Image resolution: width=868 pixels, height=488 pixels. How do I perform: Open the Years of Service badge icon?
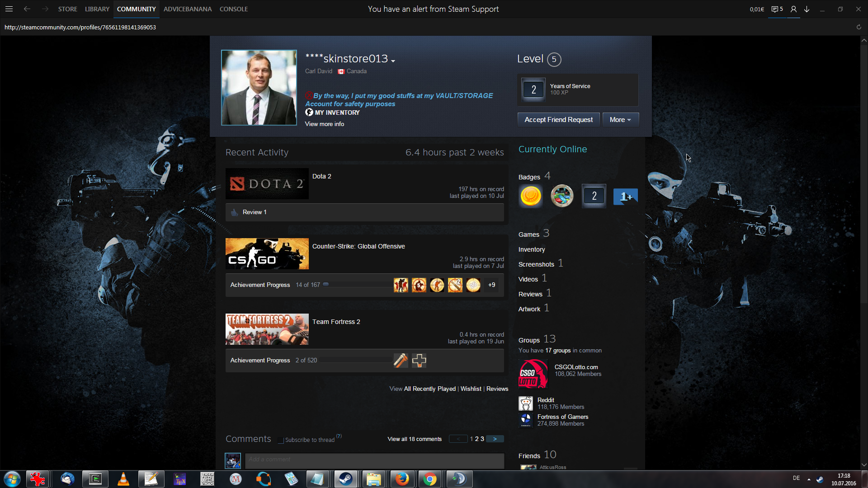point(533,89)
